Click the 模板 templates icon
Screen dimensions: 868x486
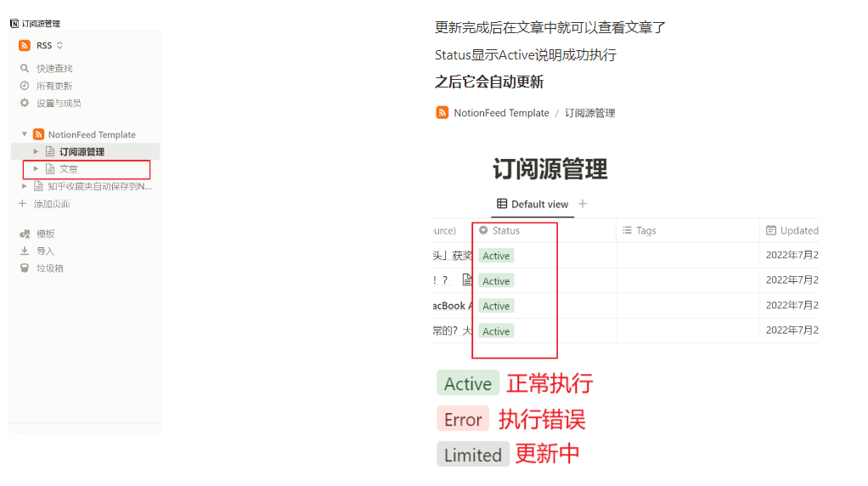(25, 234)
